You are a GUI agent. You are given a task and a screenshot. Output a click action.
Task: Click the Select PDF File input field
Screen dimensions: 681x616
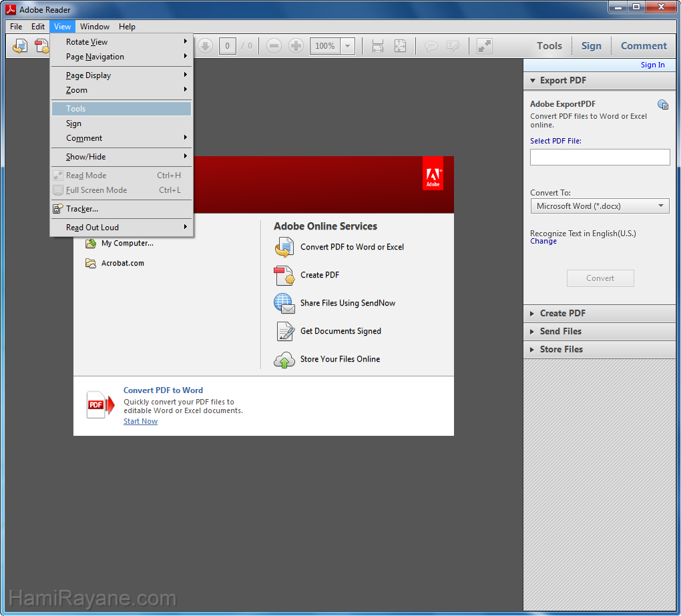click(x=600, y=157)
